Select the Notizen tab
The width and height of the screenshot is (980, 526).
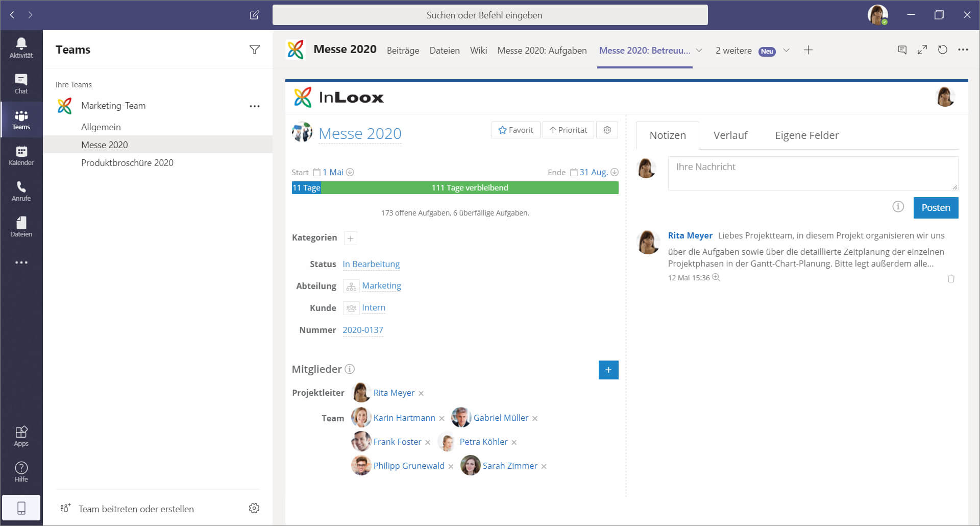coord(668,135)
